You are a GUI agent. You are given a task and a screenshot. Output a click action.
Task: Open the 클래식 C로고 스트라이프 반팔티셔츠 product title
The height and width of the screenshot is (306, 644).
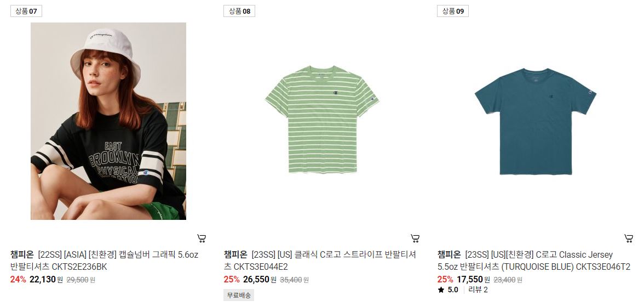(x=320, y=260)
